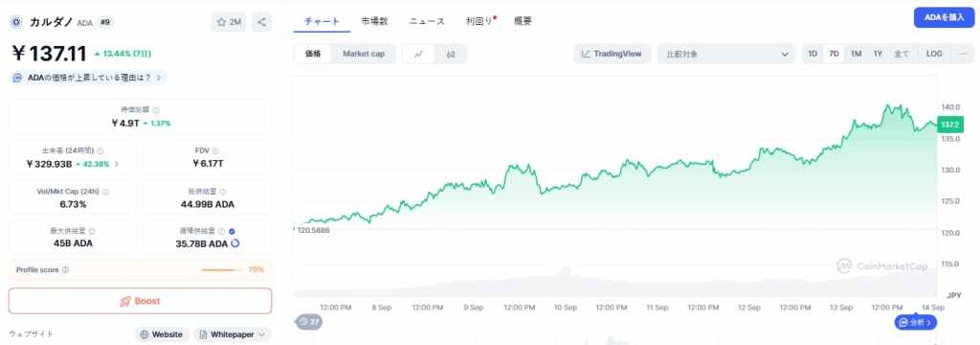The height and width of the screenshot is (345, 980).
Task: Open the overview tab
Action: point(523,21)
